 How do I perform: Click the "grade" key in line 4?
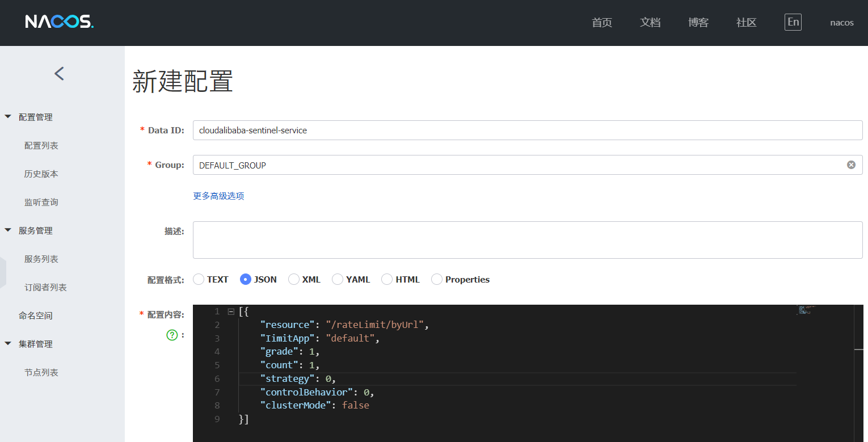point(279,352)
